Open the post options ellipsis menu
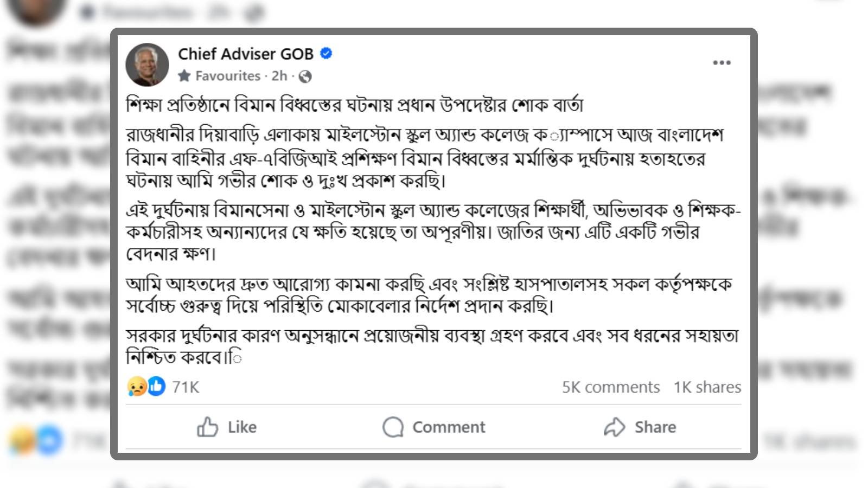868x488 pixels. click(x=722, y=62)
